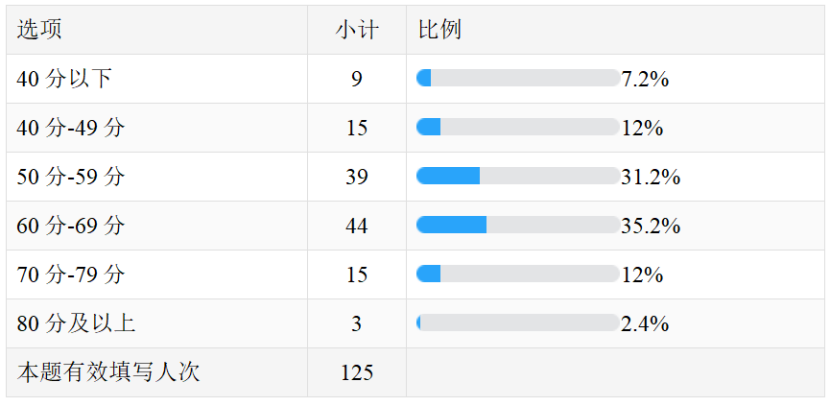
Task: Select the 60 分-69 分 option label
Action: 71,226
